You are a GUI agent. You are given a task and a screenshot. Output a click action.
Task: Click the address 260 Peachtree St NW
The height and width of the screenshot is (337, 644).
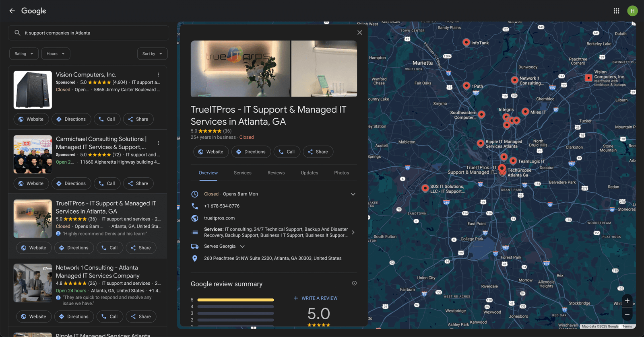[272, 259]
